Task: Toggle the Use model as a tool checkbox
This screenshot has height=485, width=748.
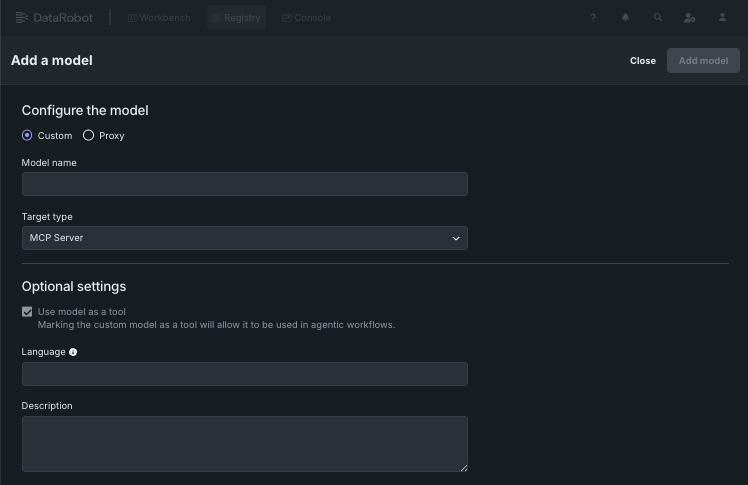Action: point(27,312)
